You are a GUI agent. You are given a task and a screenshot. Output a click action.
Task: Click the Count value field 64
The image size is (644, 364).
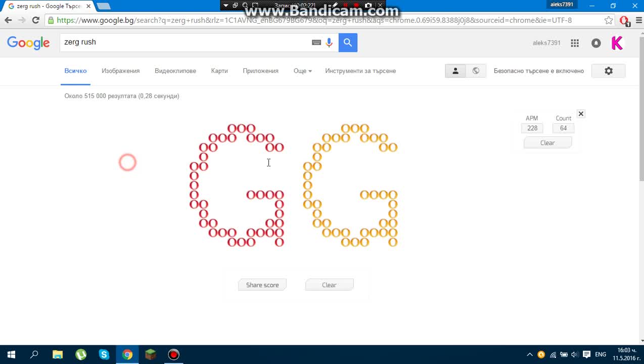563,128
